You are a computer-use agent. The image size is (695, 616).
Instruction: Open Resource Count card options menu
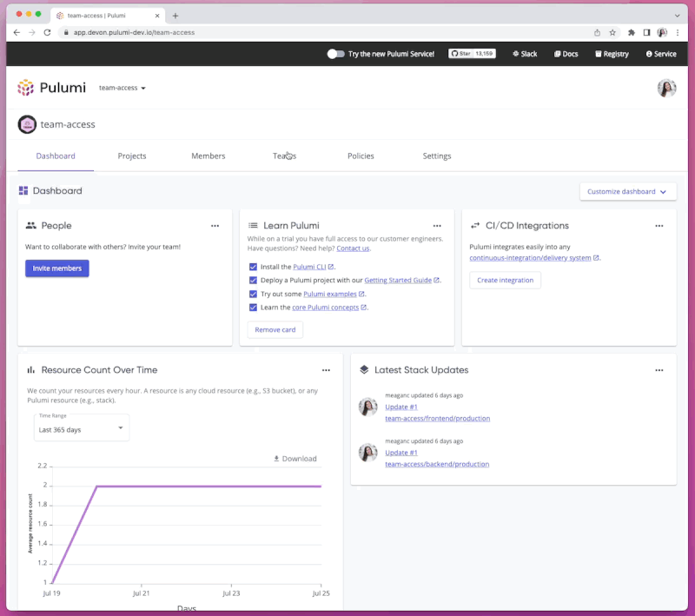click(326, 370)
